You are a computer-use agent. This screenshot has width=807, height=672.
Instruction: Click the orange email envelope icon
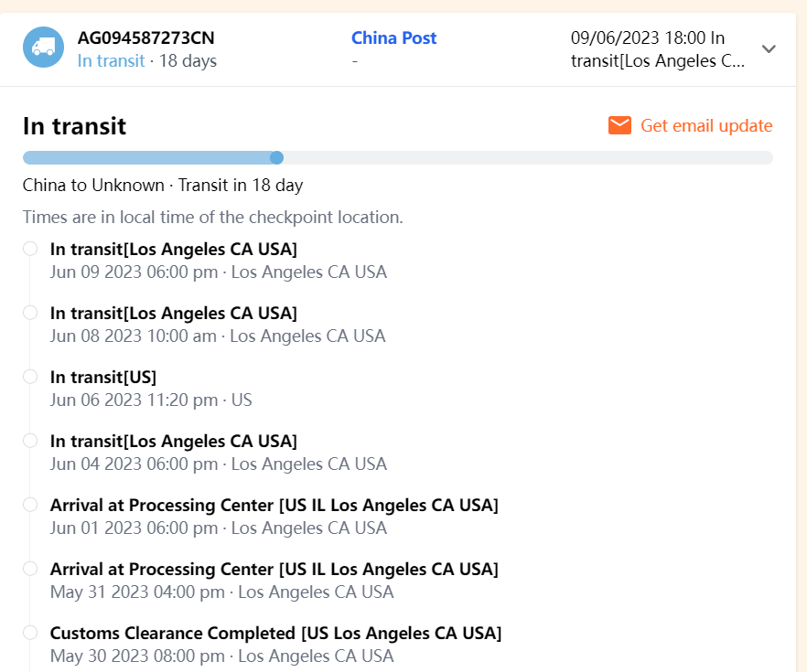click(x=619, y=125)
